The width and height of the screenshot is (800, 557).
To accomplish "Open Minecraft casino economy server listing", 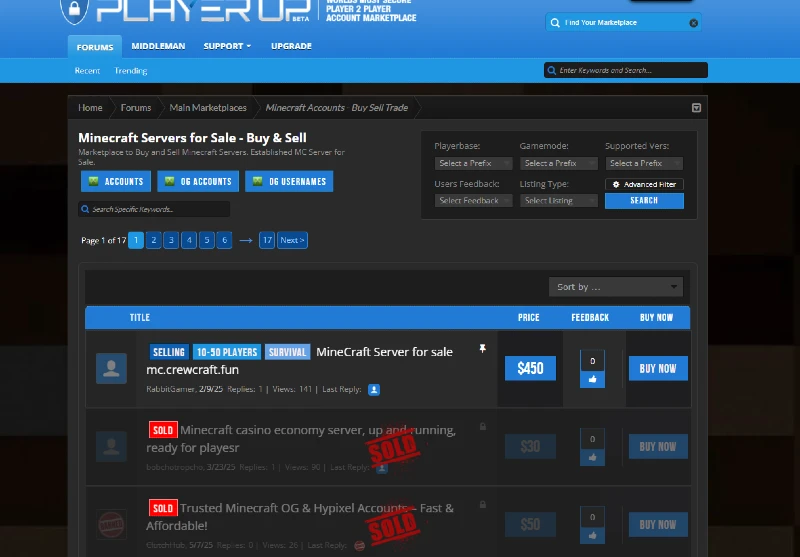I will click(x=301, y=439).
